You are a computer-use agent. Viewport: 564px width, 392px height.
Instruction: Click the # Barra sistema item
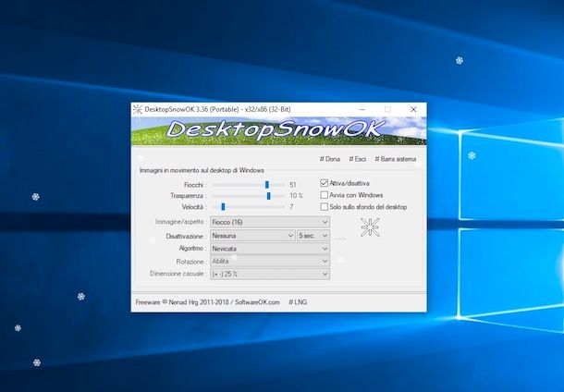click(396, 159)
